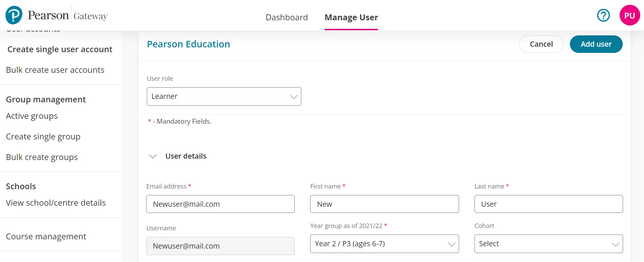Open the PU user profile avatar

coord(629,15)
